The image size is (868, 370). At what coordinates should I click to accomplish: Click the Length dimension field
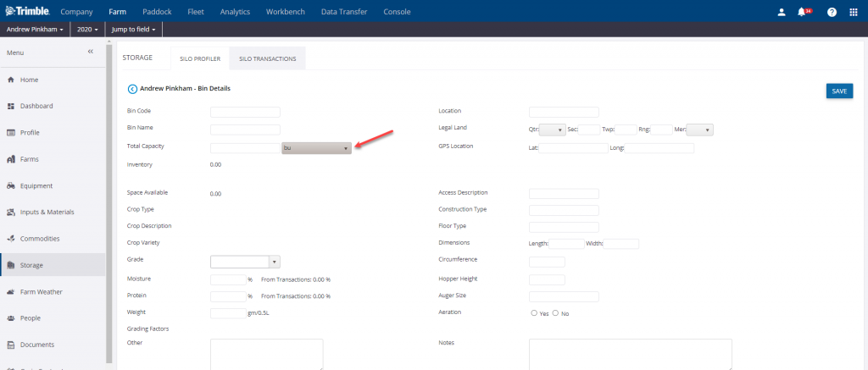point(566,244)
